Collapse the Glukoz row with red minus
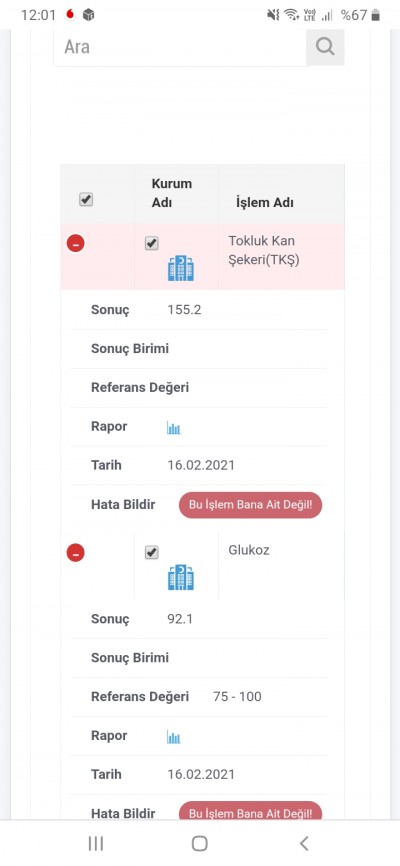Viewport: 400px width, 866px height. coord(76,552)
